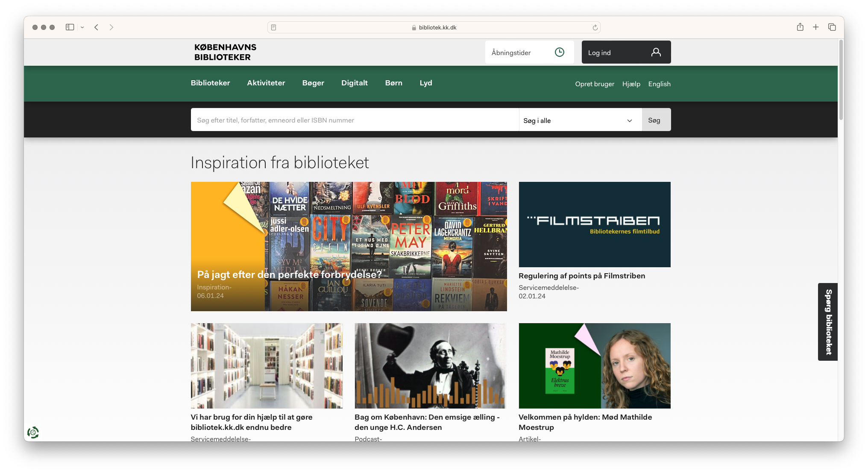Click the page vertical scrollbar
Screen dimensions: 868x473
pos(841,80)
